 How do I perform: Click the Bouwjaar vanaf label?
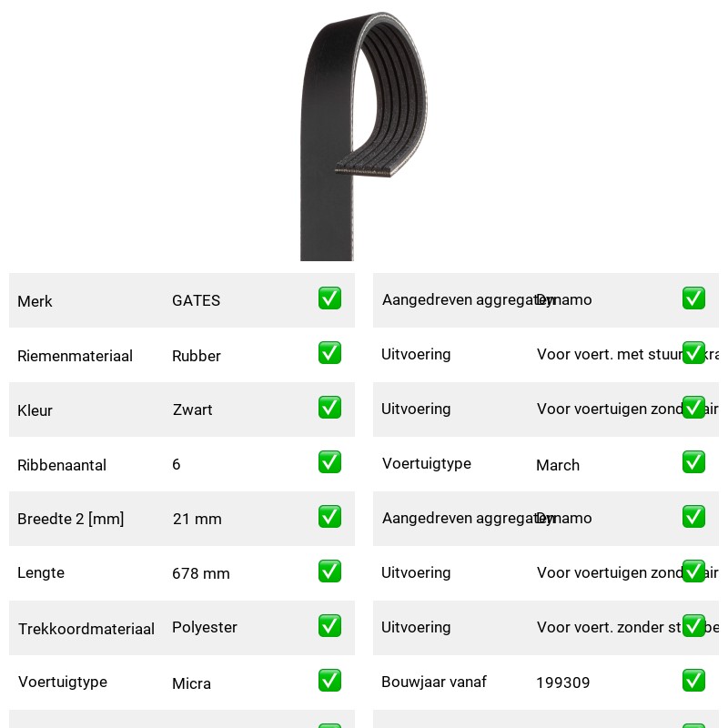click(x=434, y=682)
